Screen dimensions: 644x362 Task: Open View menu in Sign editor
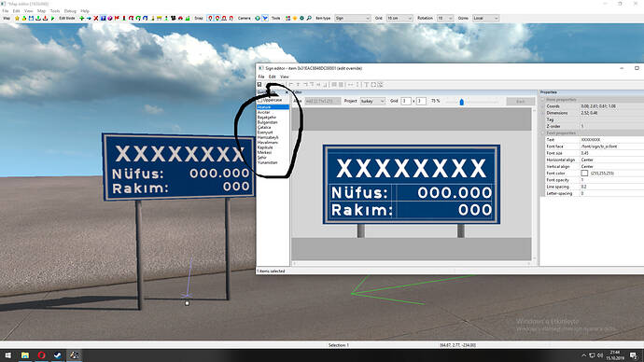[x=285, y=77]
